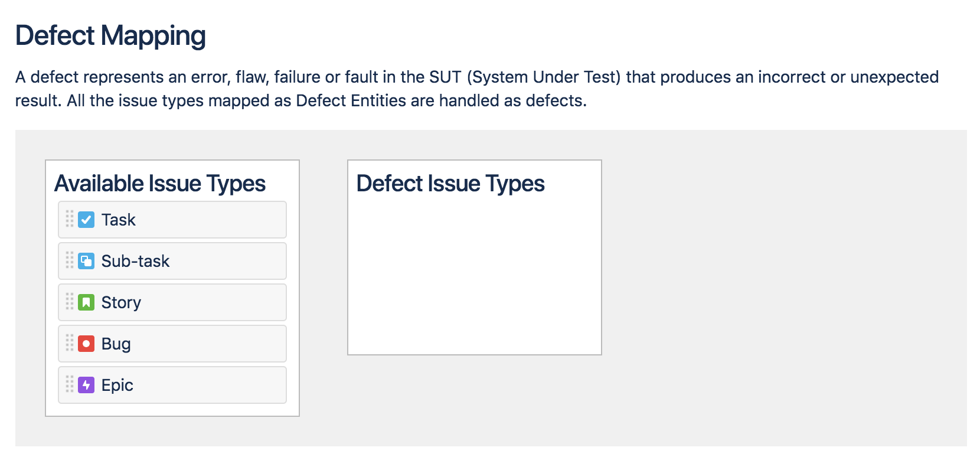Select the Epic issue type row
The image size is (980, 457).
pyautogui.click(x=172, y=385)
